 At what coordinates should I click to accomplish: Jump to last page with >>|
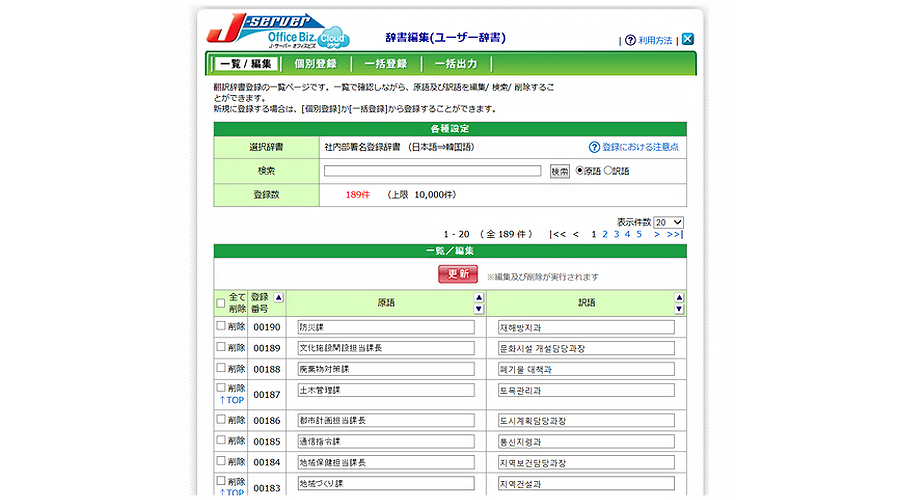[x=674, y=234]
